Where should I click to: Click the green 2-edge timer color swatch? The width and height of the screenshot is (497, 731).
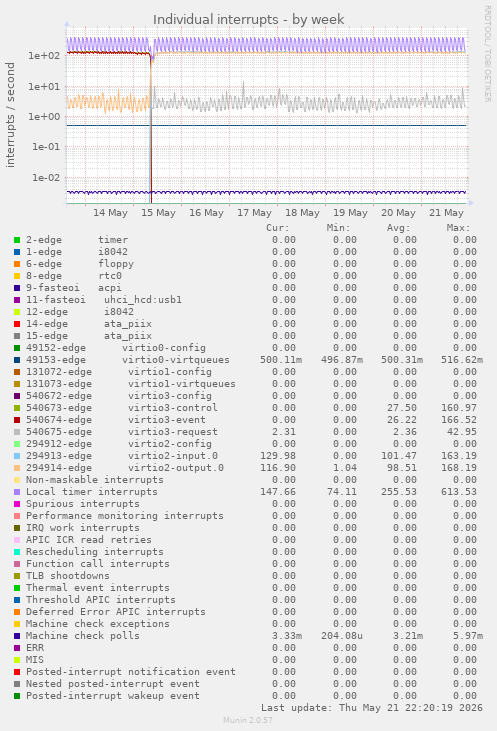click(17, 240)
